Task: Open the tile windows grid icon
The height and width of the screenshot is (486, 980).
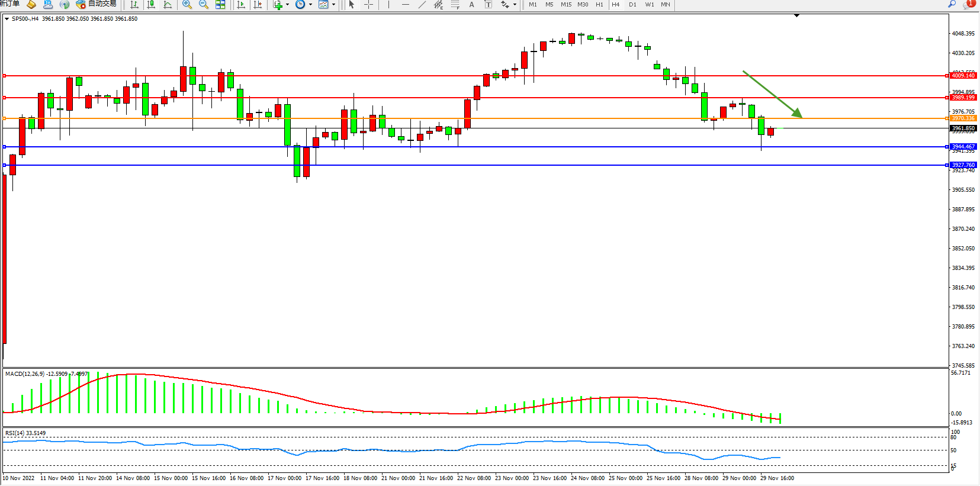Action: pyautogui.click(x=220, y=5)
